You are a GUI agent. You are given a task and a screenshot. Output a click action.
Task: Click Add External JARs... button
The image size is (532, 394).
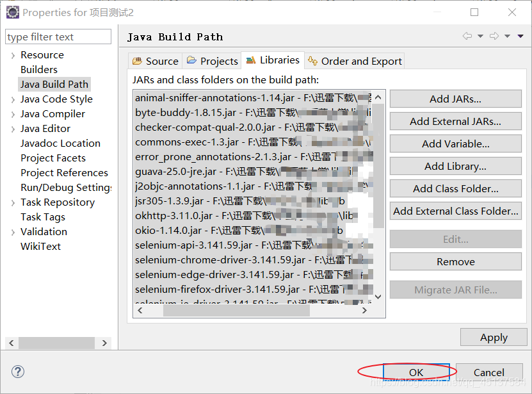(456, 121)
